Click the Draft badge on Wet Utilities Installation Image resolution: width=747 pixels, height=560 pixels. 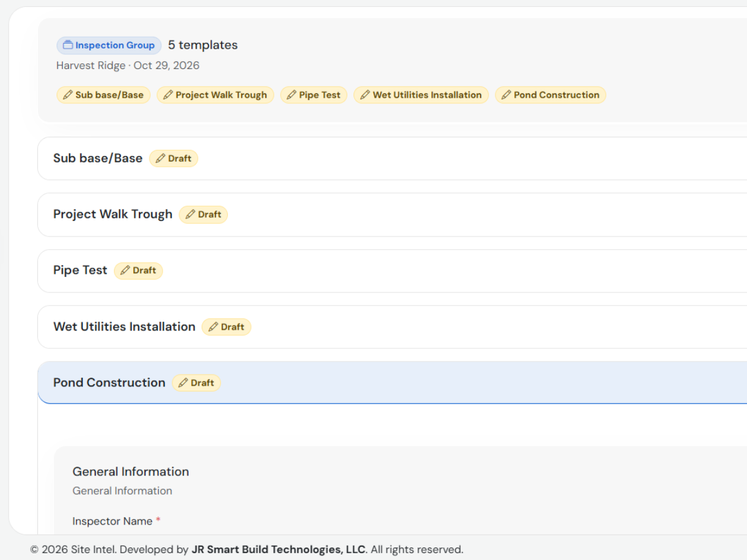[x=227, y=327]
